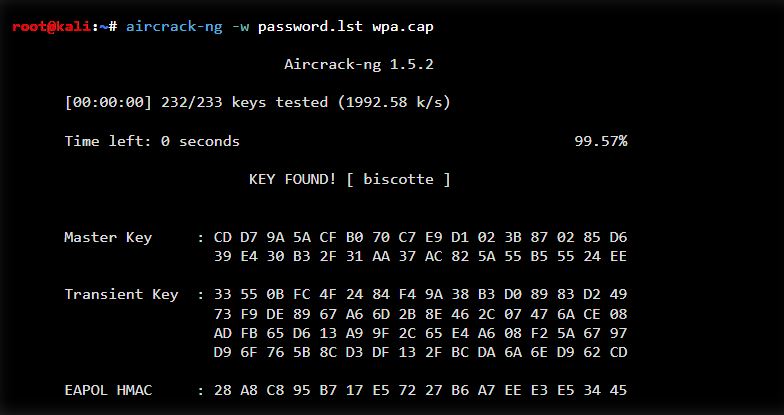Click the second Master Key hex row
The width and height of the screenshot is (784, 415).
pos(420,256)
